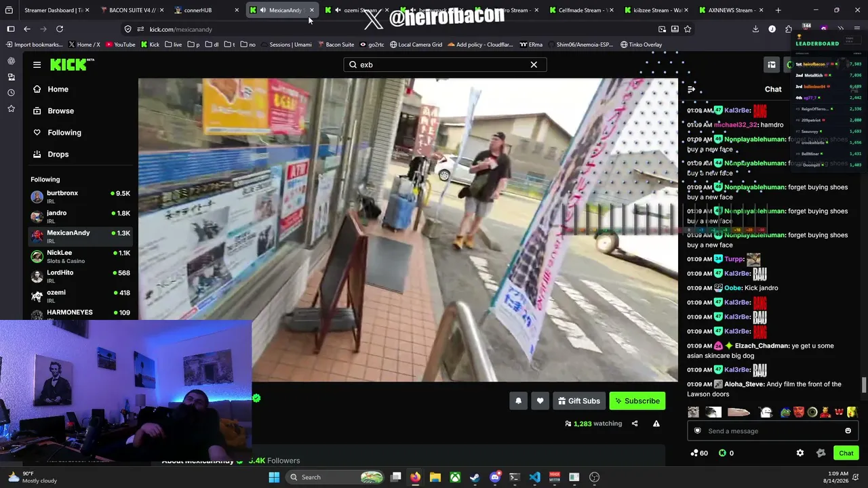Viewport: 868px width, 488px height.
Task: Click the green Subscribe button
Action: (x=637, y=401)
